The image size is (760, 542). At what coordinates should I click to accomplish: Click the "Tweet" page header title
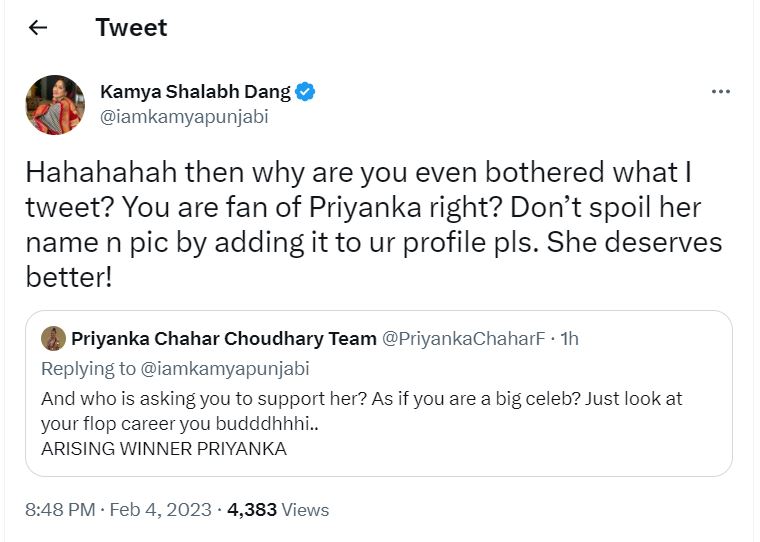coord(131,28)
